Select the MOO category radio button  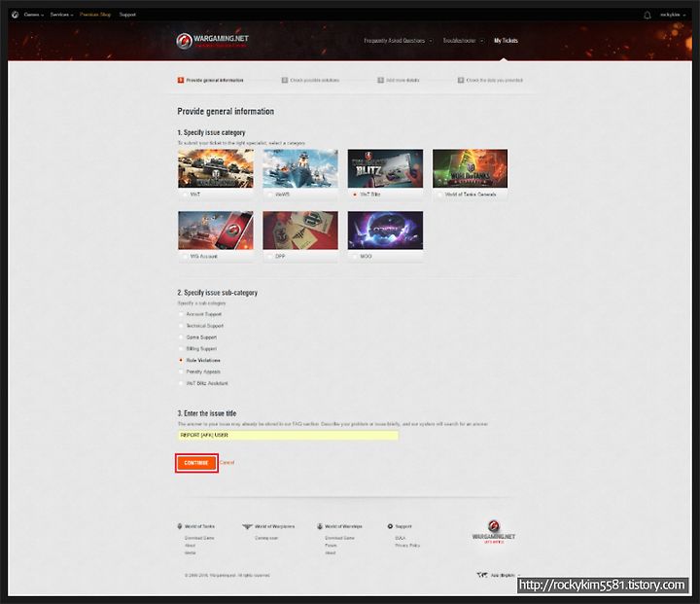tap(355, 257)
